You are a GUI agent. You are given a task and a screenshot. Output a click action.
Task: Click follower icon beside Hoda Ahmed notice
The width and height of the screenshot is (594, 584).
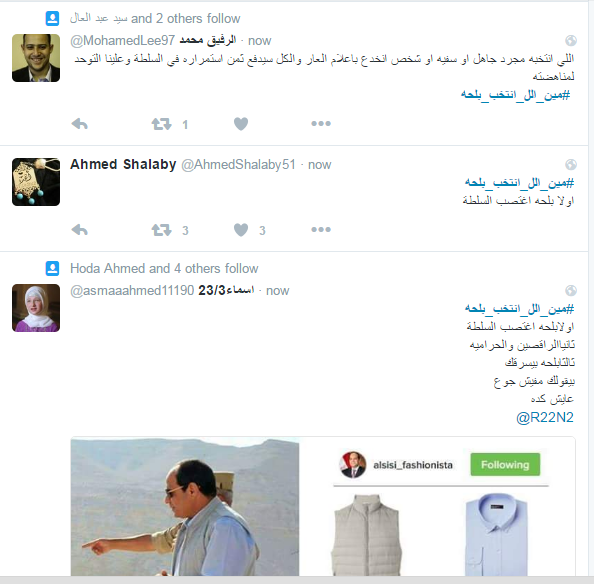point(52,269)
